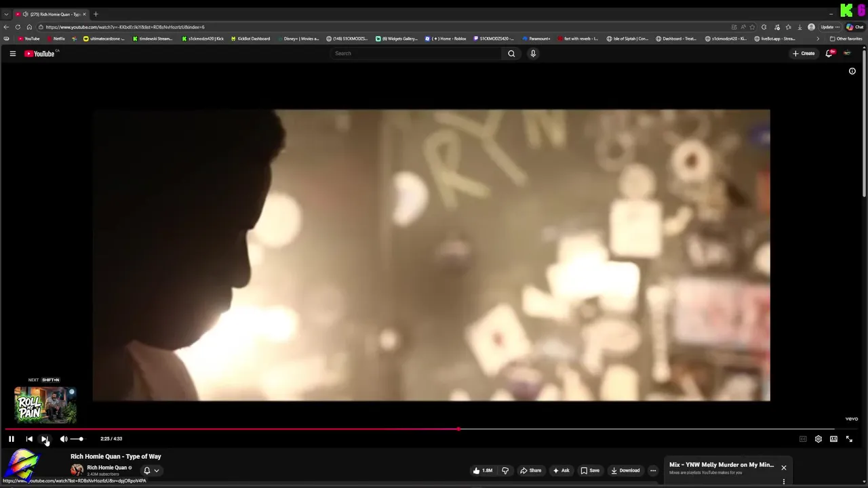Click the Roll Pain next-video thumbnail
868x488 pixels.
pos(45,405)
